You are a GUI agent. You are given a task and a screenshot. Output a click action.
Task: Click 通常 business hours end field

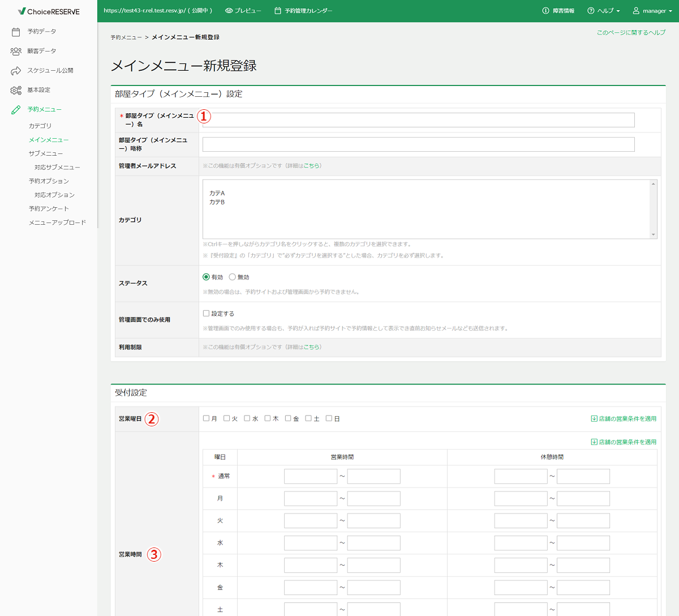tap(374, 476)
